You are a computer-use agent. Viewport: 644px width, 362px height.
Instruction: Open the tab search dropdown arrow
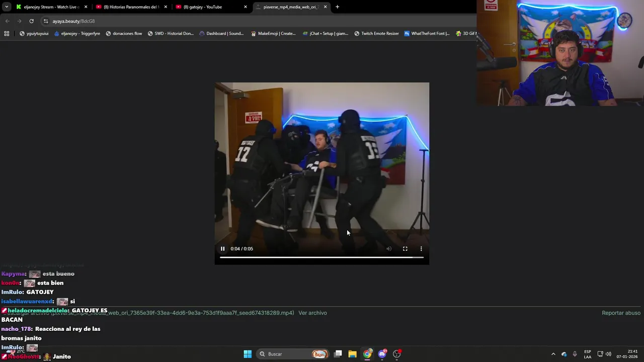(x=7, y=7)
